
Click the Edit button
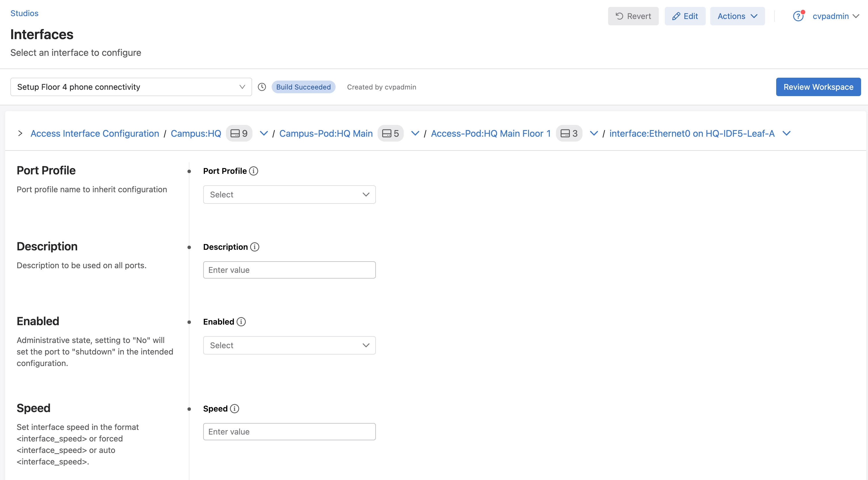(x=685, y=16)
